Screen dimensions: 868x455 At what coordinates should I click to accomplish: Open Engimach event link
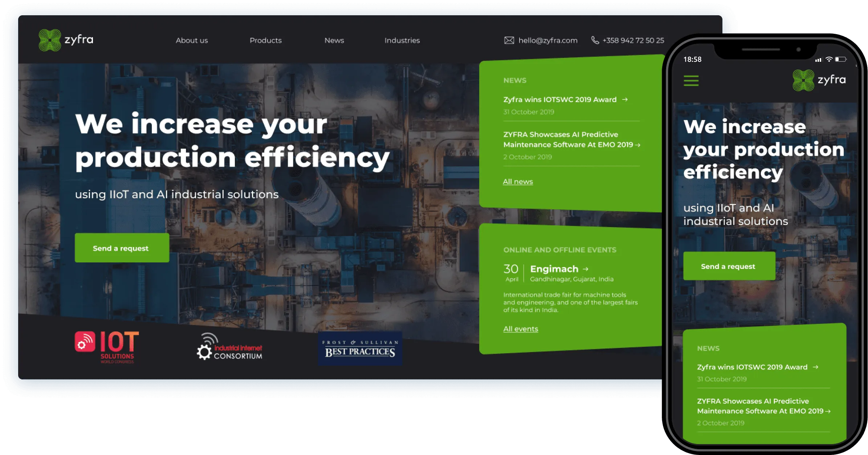pos(554,269)
